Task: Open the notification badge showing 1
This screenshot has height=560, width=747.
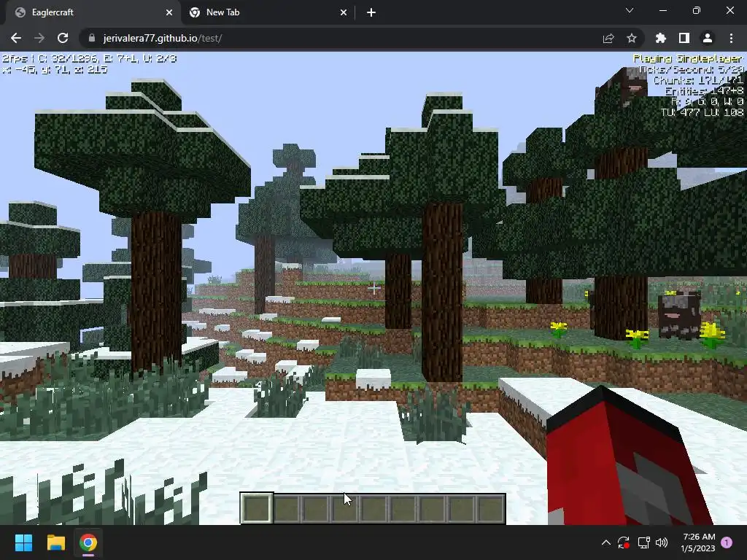Action: tap(727, 542)
